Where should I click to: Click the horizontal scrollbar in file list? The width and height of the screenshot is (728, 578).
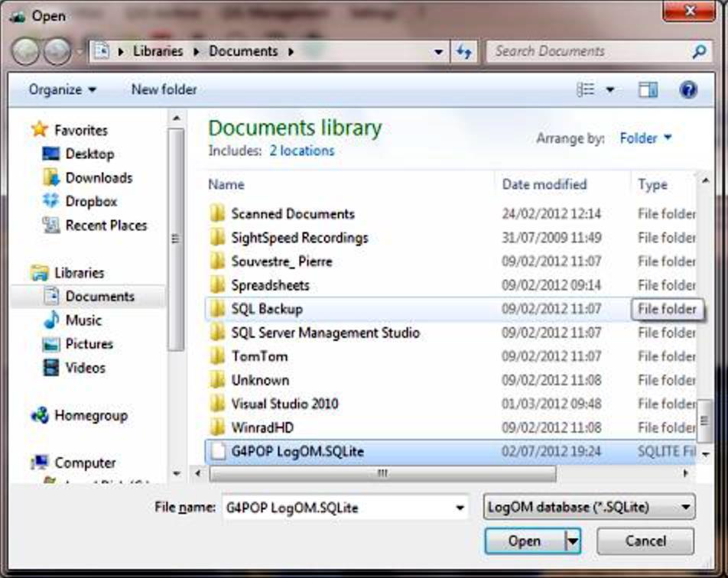382,473
